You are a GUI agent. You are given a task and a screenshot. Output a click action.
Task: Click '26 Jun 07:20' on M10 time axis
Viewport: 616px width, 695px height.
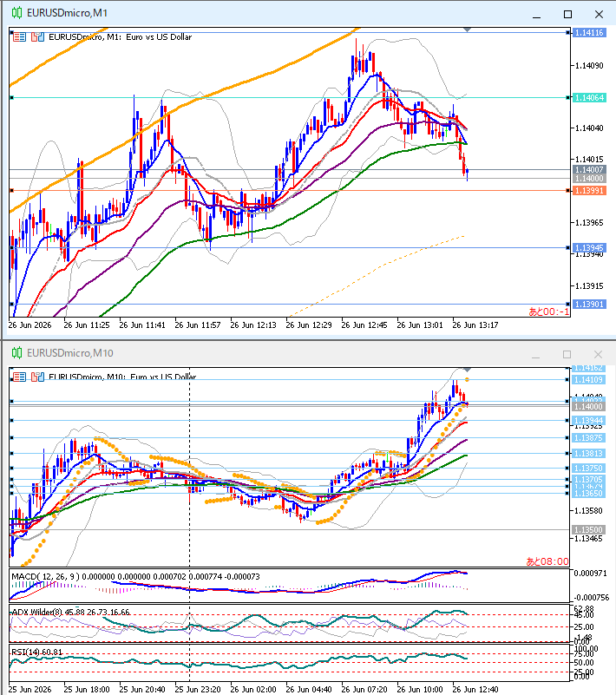364,690
